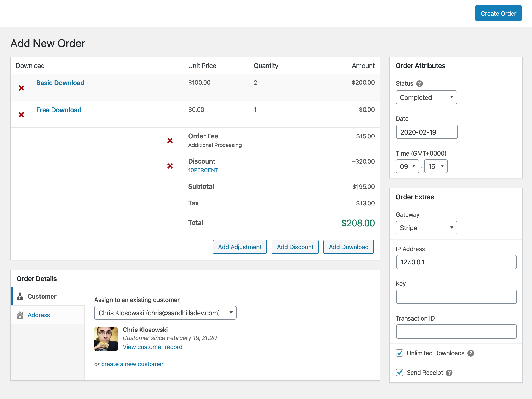This screenshot has height=399, width=532.
Task: Click the Transaction ID input field
Action: pyautogui.click(x=456, y=331)
